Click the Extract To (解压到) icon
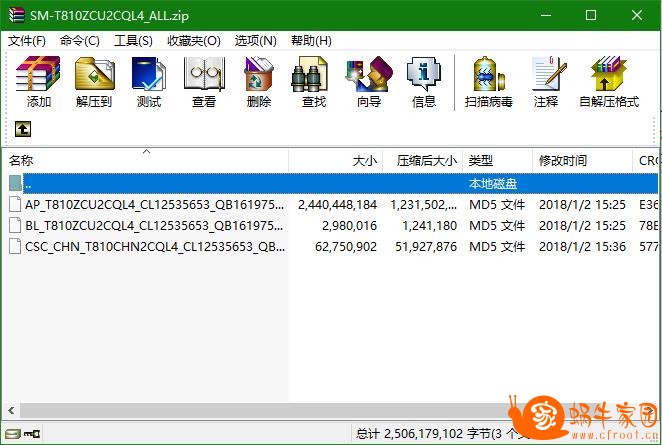662x445 pixels. tap(95, 74)
